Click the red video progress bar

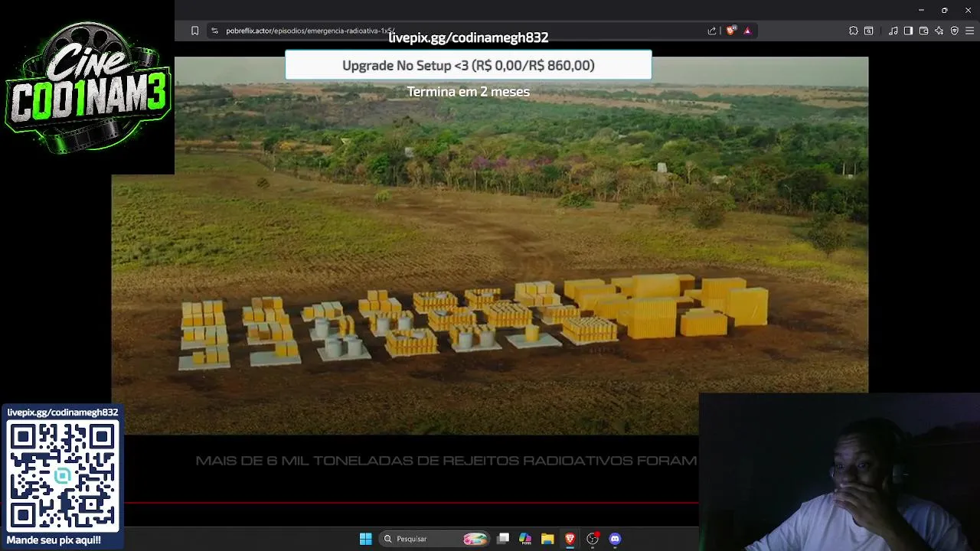(x=412, y=503)
